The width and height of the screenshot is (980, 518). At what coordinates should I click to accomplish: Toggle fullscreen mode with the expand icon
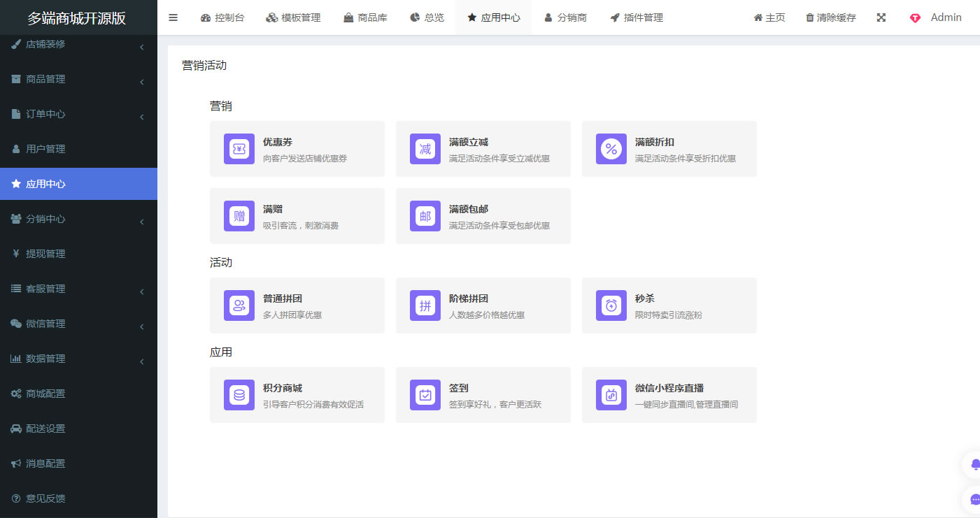tap(881, 17)
